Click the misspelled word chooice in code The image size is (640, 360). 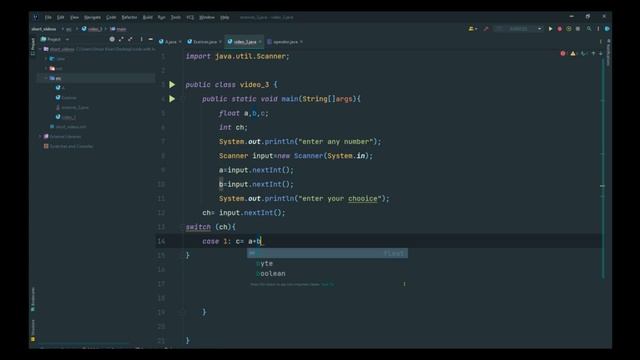tap(362, 198)
